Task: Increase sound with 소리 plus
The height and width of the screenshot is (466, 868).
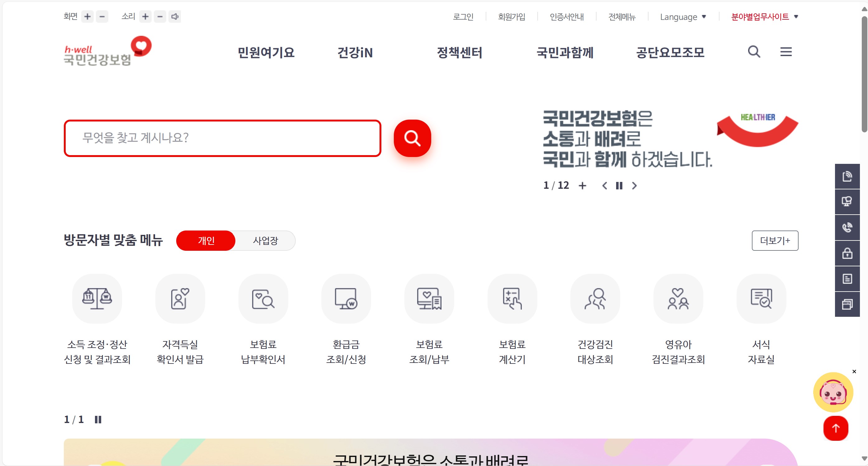Action: 145,16
